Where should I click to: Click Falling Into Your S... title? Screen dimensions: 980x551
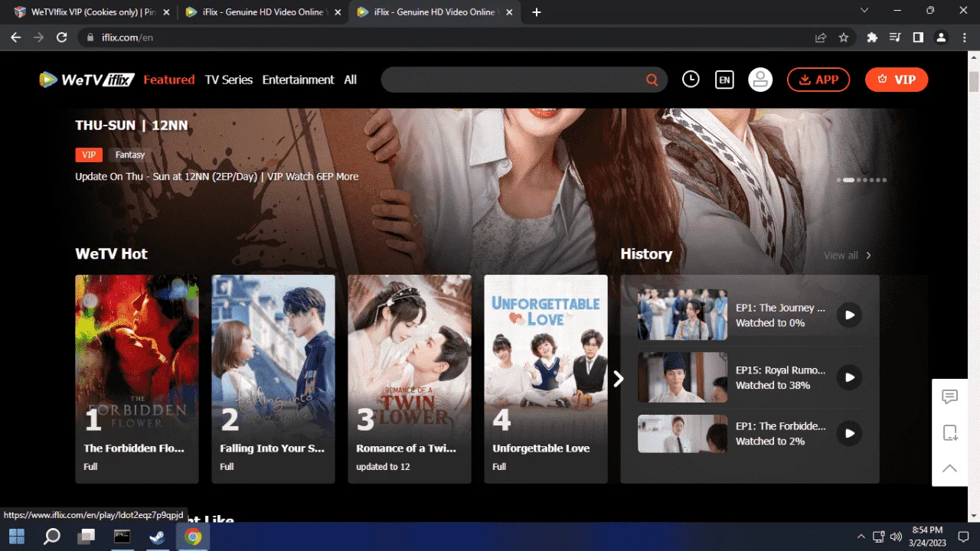click(273, 448)
